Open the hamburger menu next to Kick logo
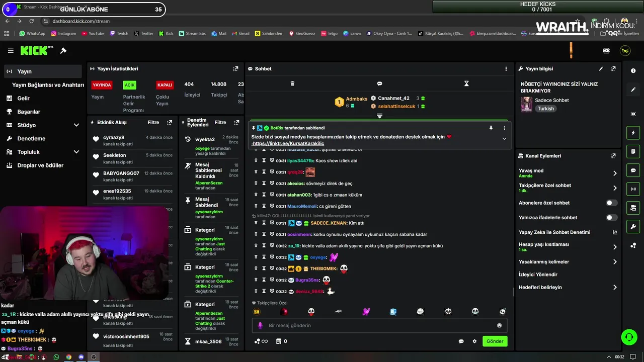 click(x=11, y=51)
